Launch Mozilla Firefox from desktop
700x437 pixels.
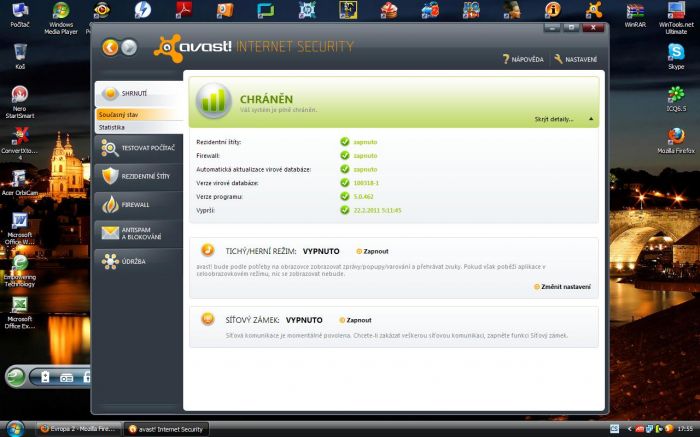pyautogui.click(x=676, y=141)
